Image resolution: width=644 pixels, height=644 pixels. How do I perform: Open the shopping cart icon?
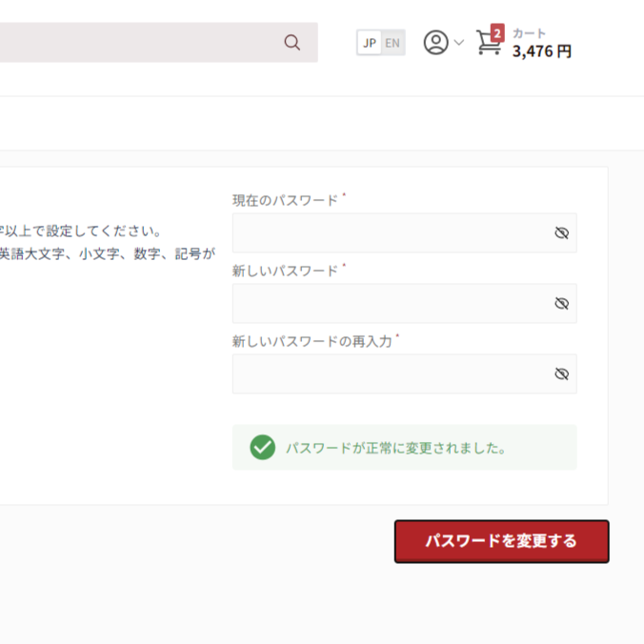(489, 43)
